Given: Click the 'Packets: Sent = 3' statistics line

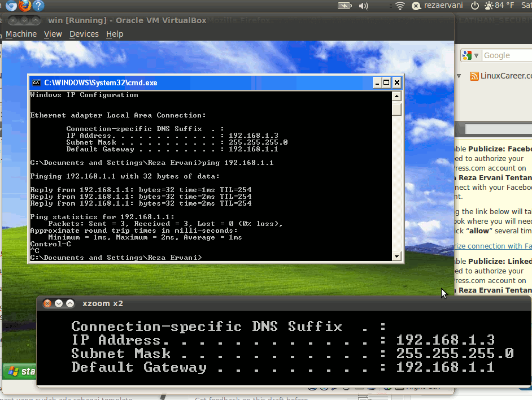Looking at the screenshot, I should click(165, 224).
